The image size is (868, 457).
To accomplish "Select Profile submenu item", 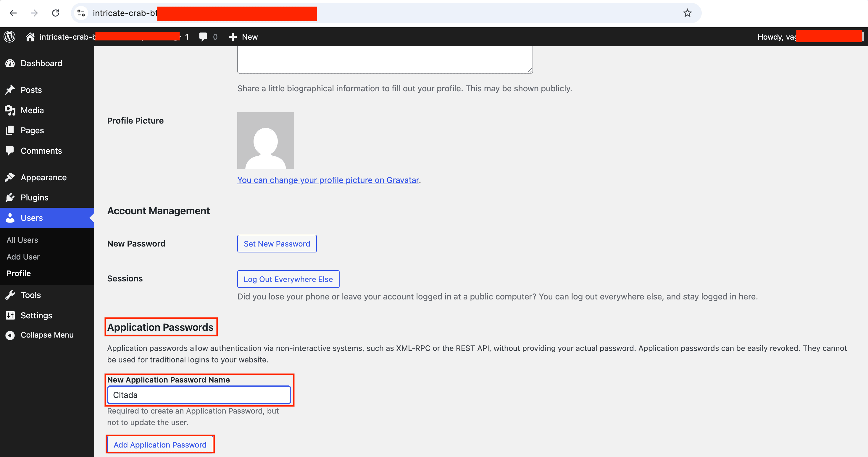I will tap(19, 273).
